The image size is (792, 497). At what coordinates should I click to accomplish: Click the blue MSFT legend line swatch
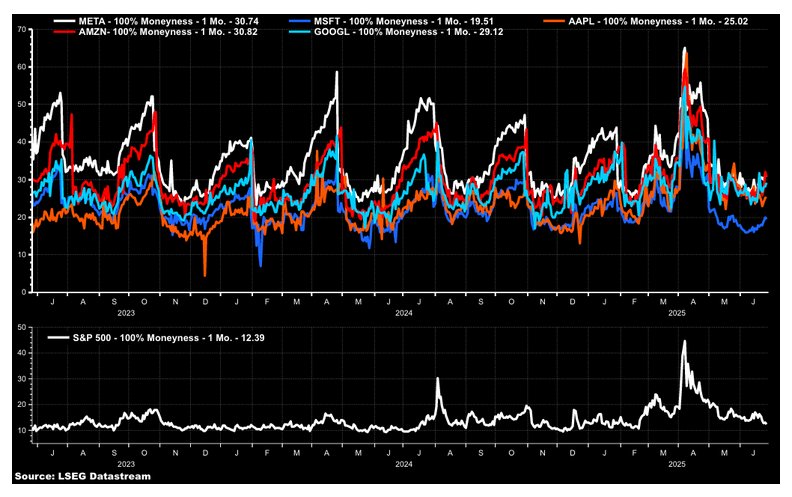[300, 21]
